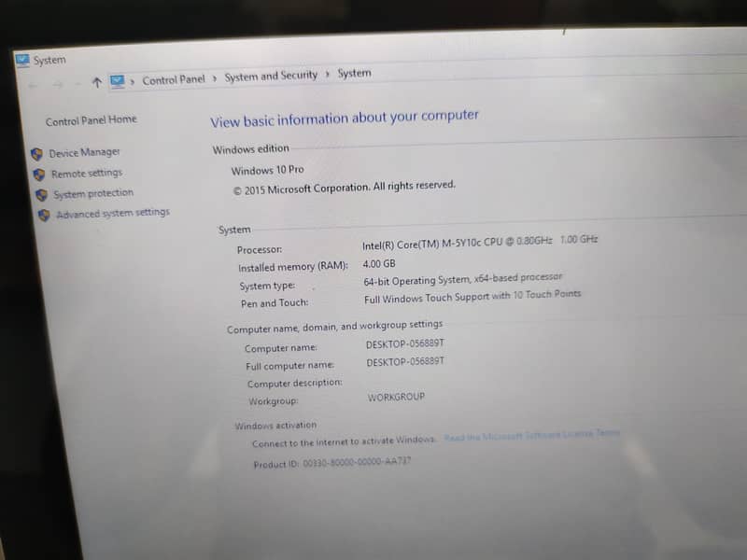Click the computer icon in address bar

point(118,81)
